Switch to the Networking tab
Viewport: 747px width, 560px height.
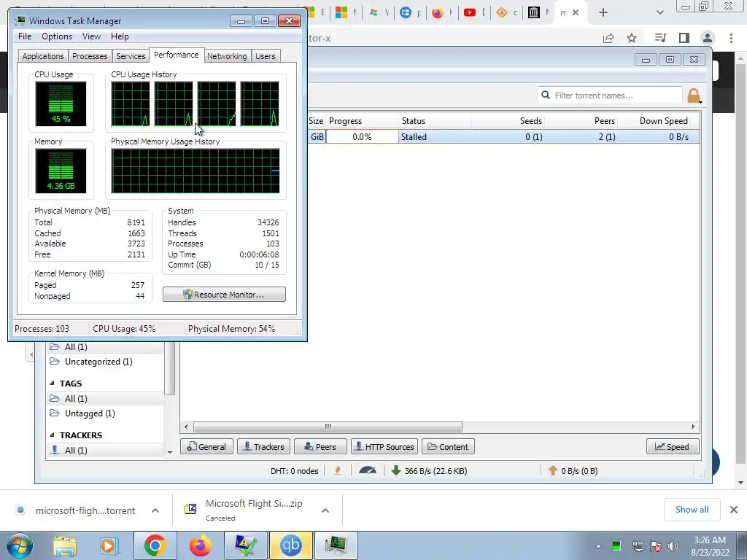pos(227,56)
